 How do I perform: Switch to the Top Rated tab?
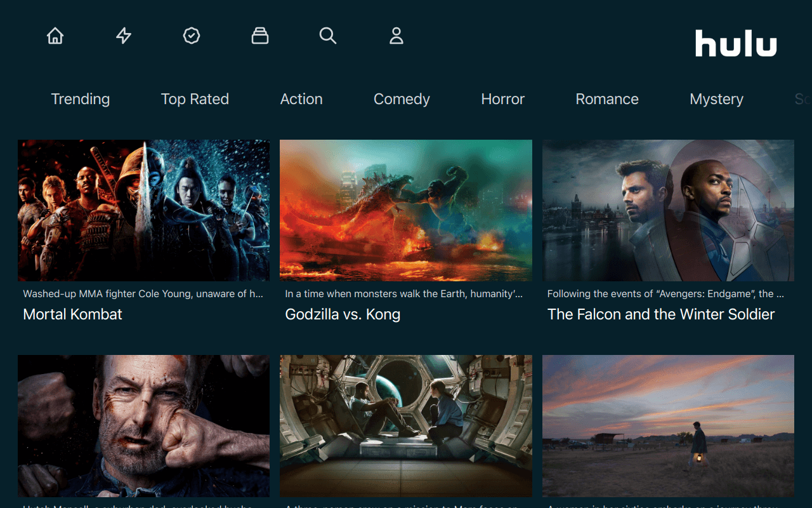[x=195, y=99]
